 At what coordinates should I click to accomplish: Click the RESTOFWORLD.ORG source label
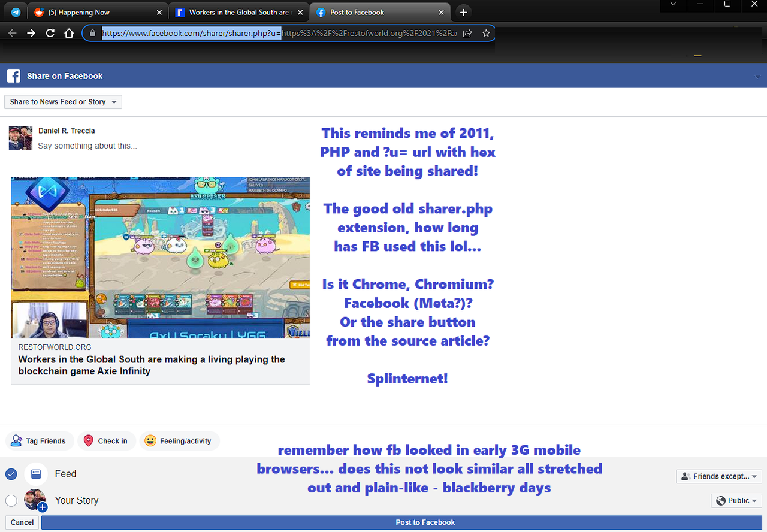pos(55,347)
